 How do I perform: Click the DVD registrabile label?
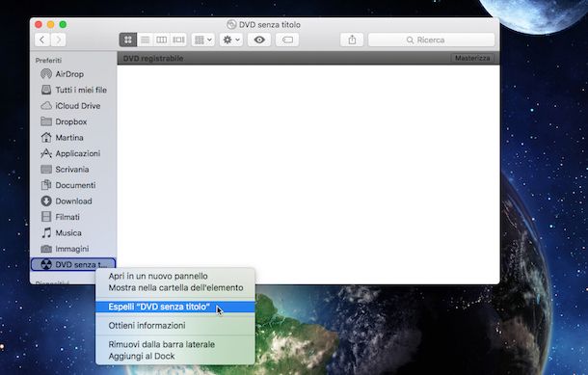coord(153,58)
